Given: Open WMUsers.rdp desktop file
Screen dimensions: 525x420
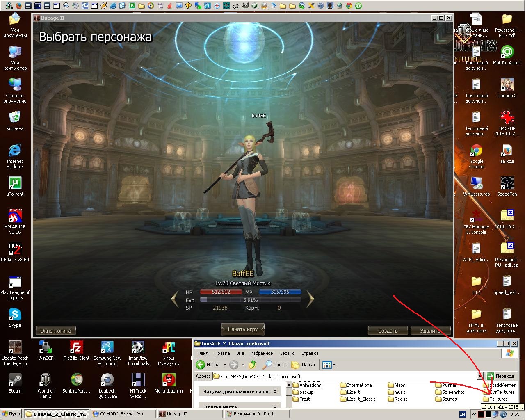Looking at the screenshot, I should click(476, 186).
